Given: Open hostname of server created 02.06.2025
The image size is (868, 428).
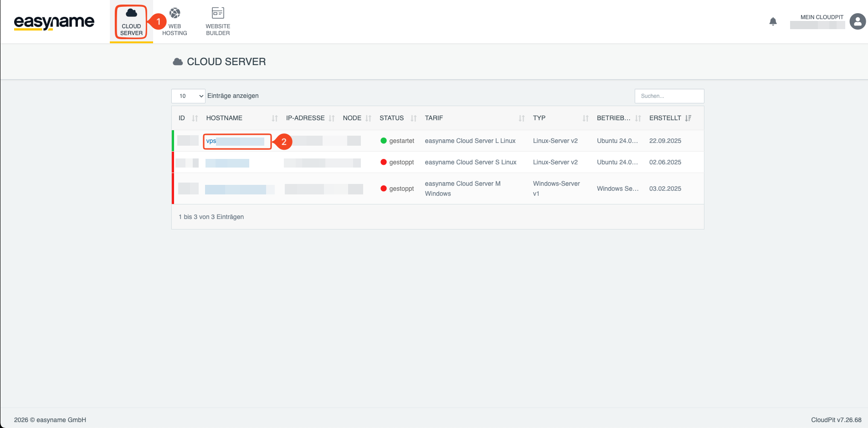Looking at the screenshot, I should click(x=227, y=163).
